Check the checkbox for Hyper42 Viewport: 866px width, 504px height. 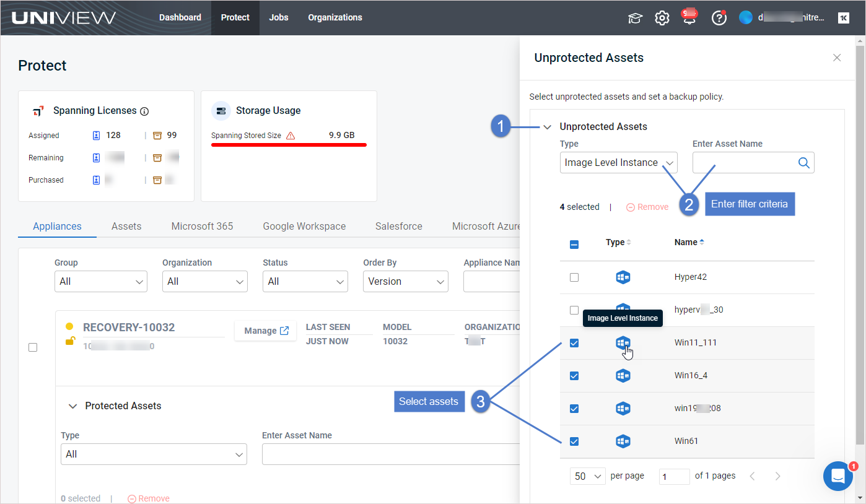point(574,277)
